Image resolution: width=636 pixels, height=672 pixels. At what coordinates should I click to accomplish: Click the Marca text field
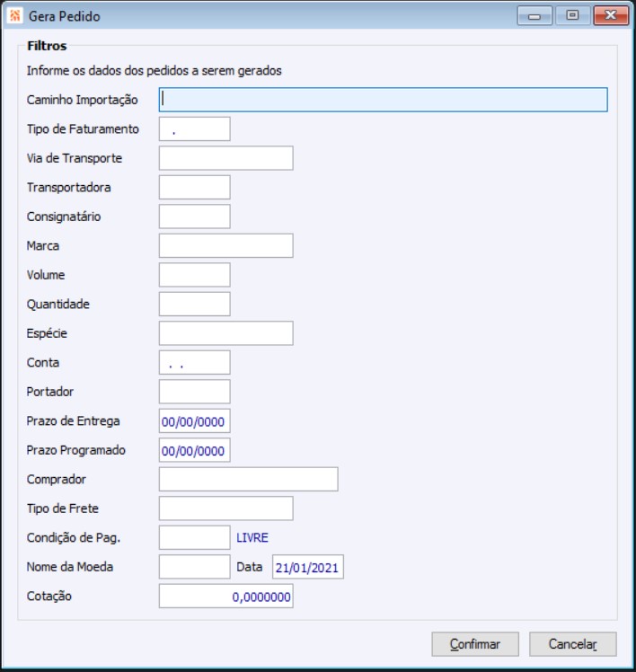click(225, 246)
